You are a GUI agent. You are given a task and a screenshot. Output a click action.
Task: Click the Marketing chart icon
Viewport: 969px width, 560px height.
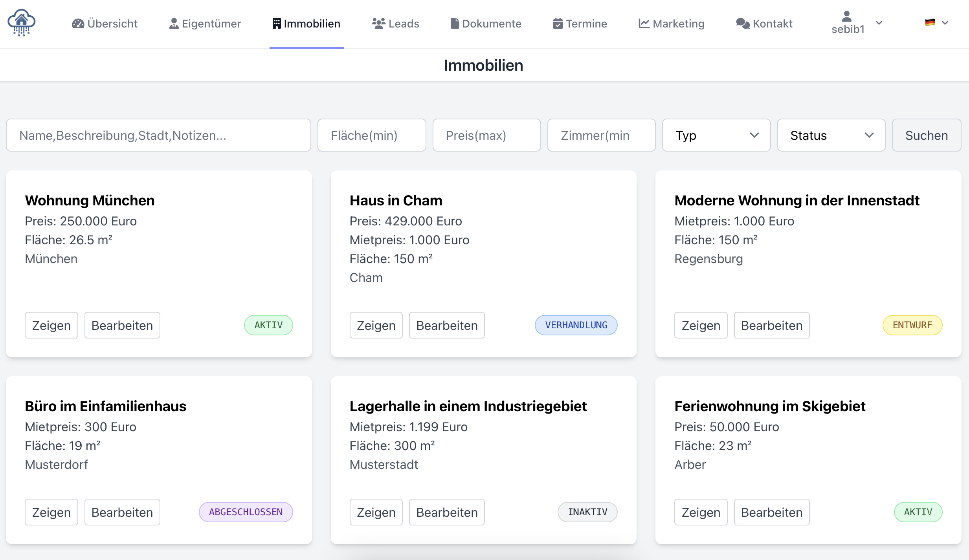pyautogui.click(x=644, y=24)
